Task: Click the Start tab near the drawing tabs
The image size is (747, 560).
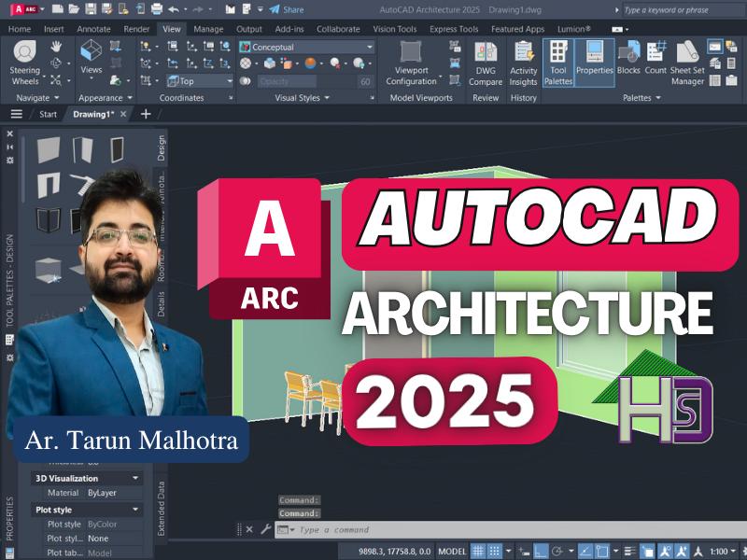Action: click(47, 113)
